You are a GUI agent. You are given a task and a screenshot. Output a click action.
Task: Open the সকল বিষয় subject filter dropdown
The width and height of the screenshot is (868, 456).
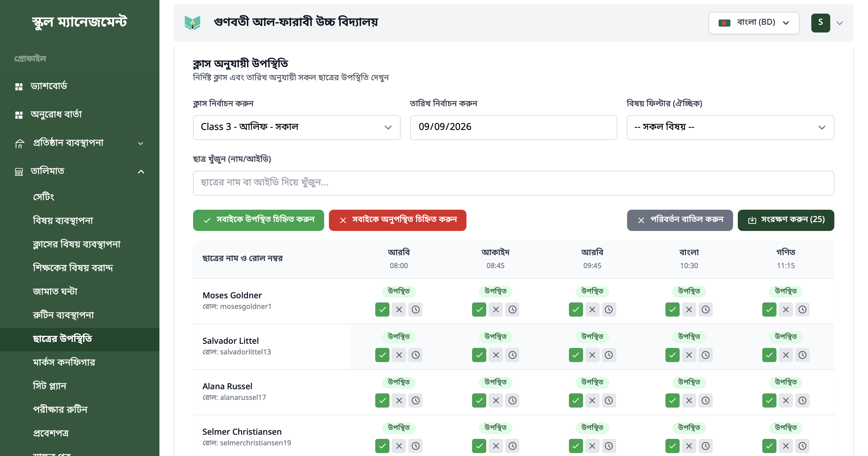coord(730,127)
